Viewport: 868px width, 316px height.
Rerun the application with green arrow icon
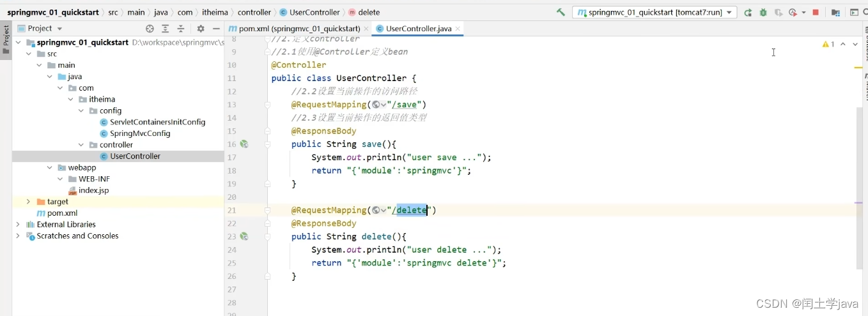pos(748,12)
